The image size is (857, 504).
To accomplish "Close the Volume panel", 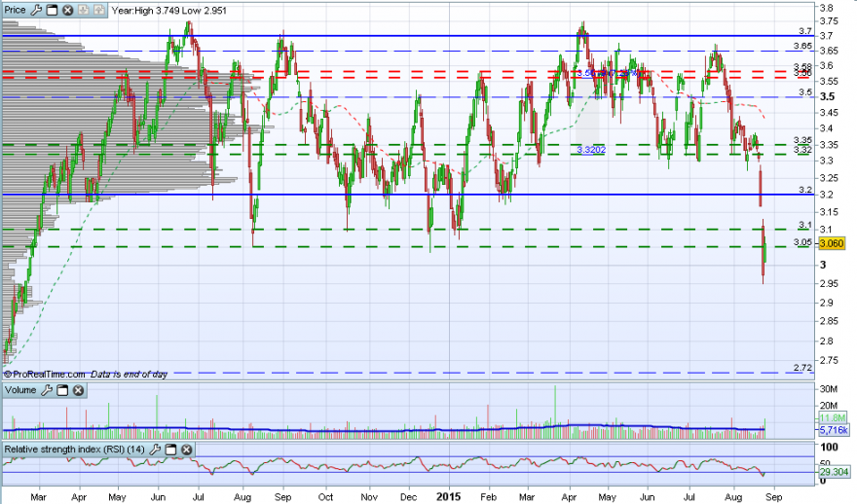I will [x=78, y=390].
